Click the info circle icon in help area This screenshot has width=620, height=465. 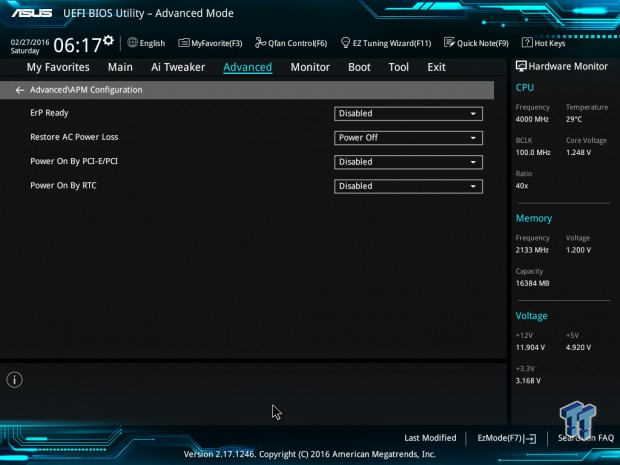15,380
